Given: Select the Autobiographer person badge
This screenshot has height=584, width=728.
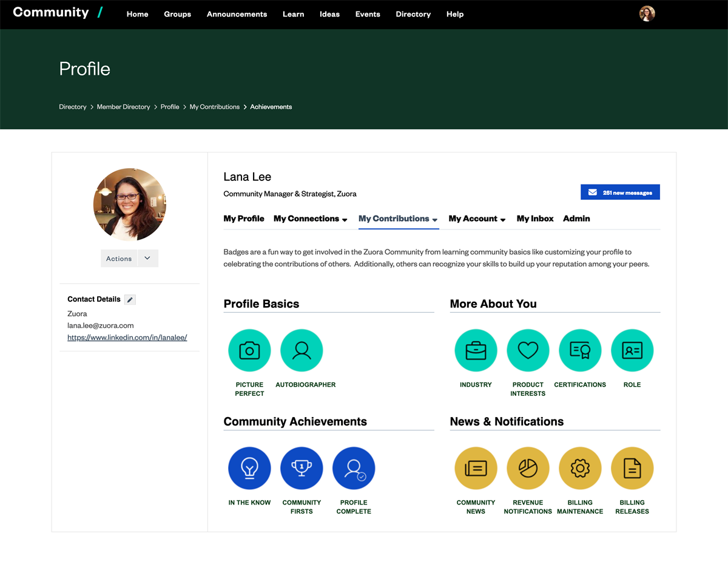Looking at the screenshot, I should [302, 350].
